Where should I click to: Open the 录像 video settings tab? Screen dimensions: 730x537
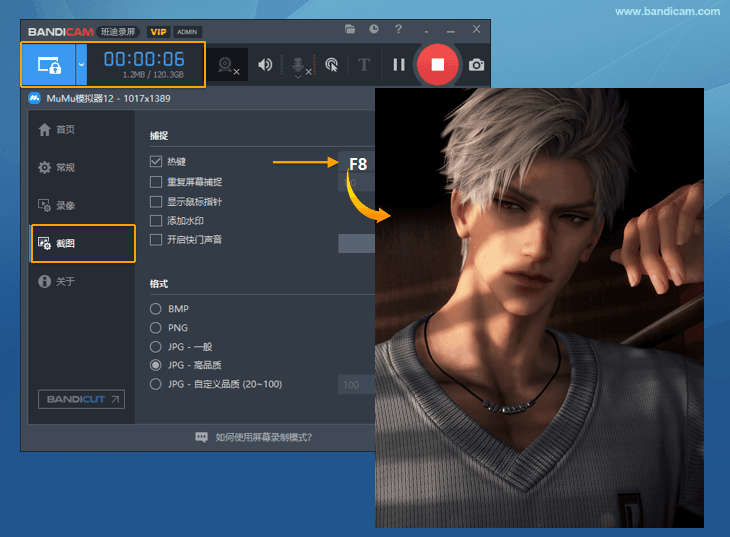[82, 205]
